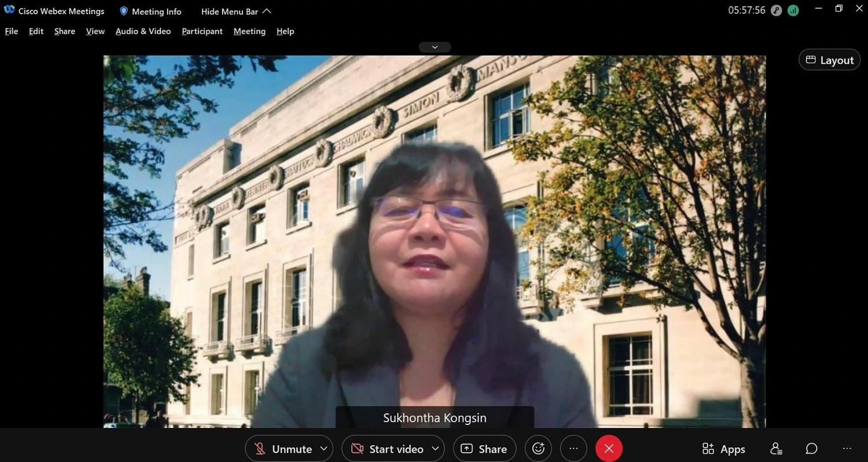Image resolution: width=868 pixels, height=462 pixels.
Task: Click the Sukhontha Kongsin name label
Action: tap(435, 417)
